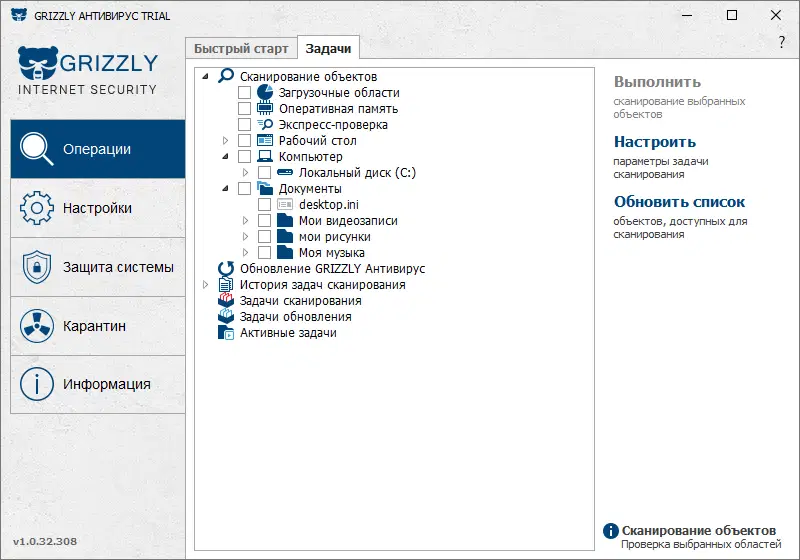Open the Настройки sidebar section
The width and height of the screenshot is (800, 560).
[97, 208]
